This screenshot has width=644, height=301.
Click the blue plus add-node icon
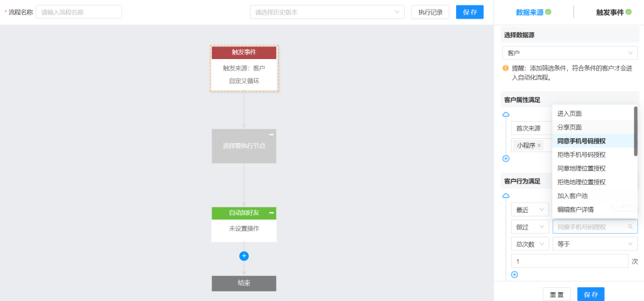click(x=244, y=256)
